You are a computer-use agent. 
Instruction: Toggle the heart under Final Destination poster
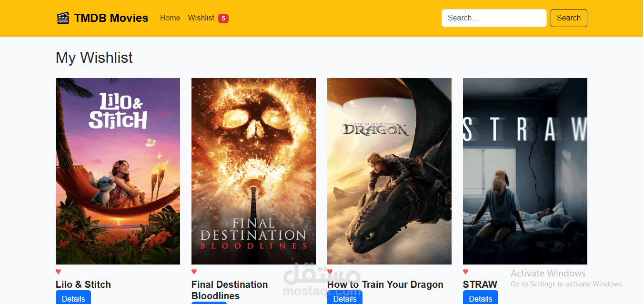click(x=194, y=272)
